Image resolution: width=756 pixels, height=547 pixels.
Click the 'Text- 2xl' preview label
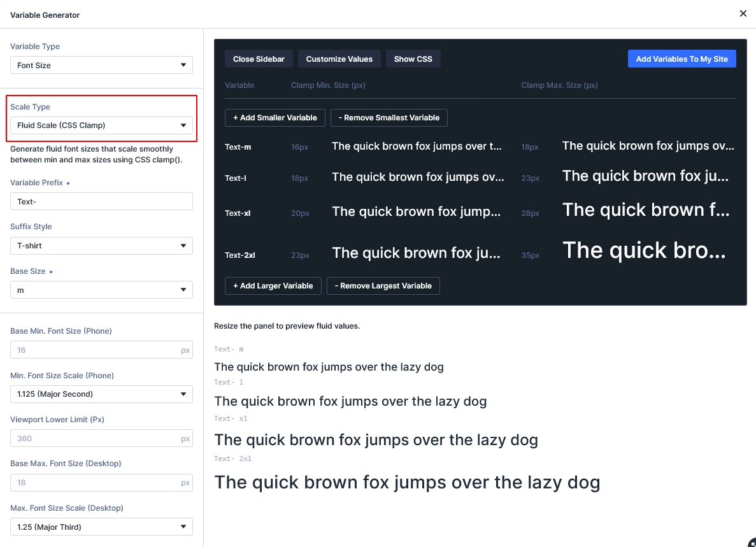click(x=233, y=458)
